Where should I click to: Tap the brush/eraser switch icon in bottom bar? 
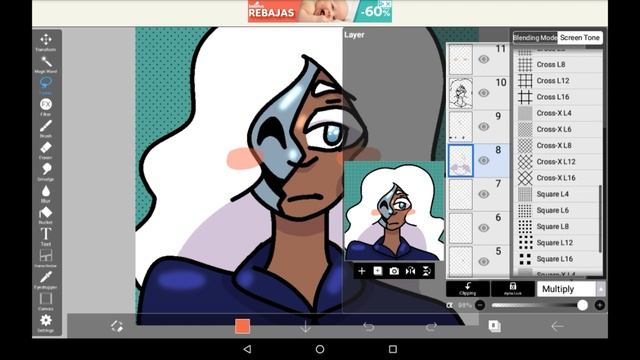[x=117, y=326]
